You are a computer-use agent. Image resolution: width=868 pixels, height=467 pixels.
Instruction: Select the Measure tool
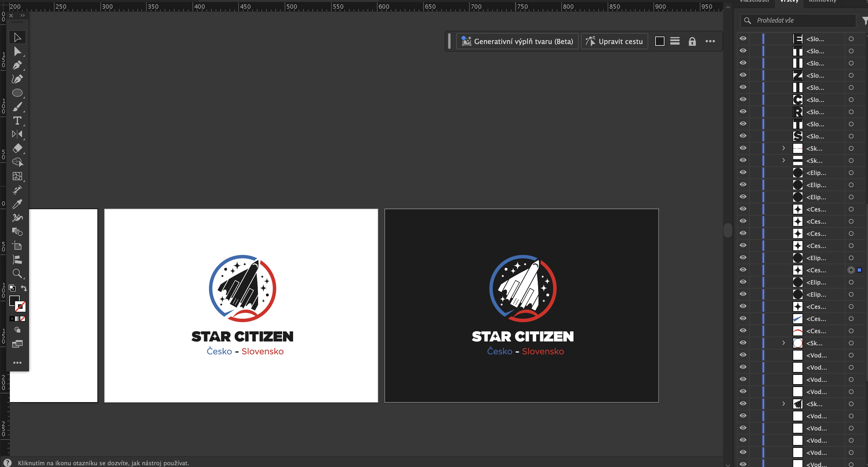click(x=17, y=190)
